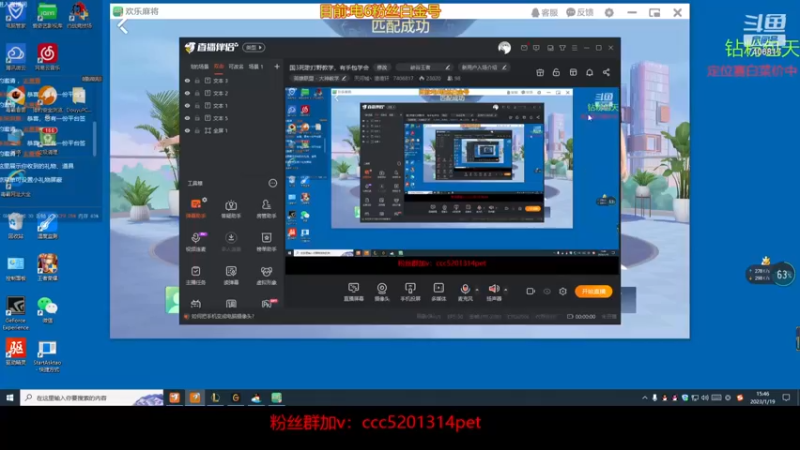The image size is (800, 450).
Task: Toggle visibility of 文本 5 source
Action: coord(187,118)
